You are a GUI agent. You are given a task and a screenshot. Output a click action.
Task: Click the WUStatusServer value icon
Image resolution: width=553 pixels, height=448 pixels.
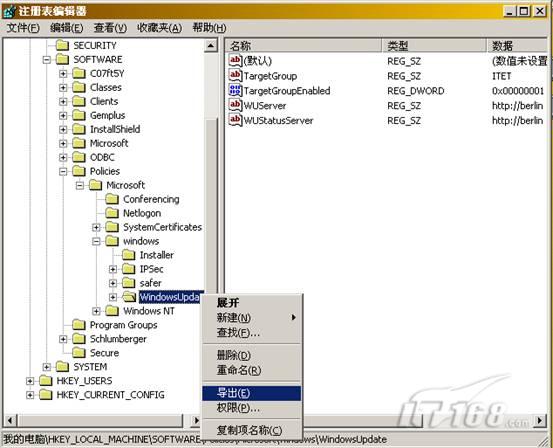(235, 120)
